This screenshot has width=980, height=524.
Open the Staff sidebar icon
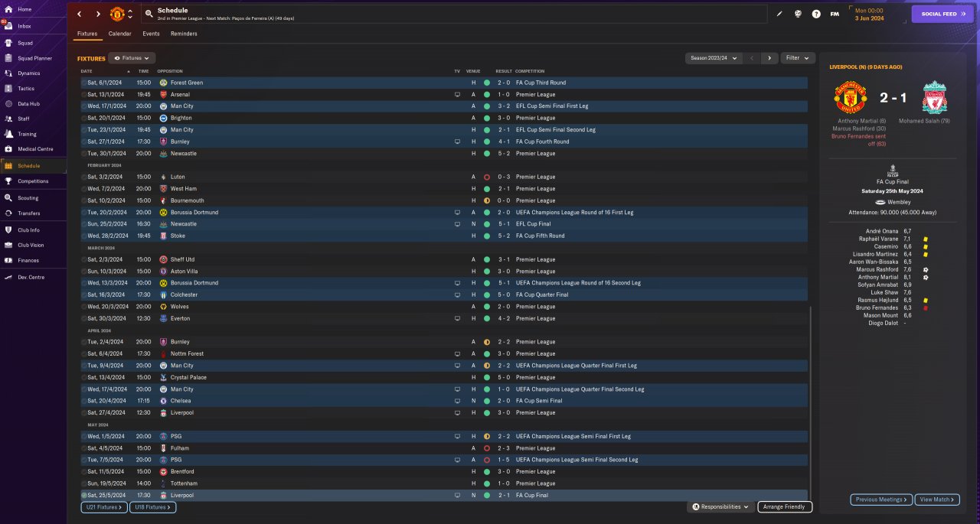8,119
